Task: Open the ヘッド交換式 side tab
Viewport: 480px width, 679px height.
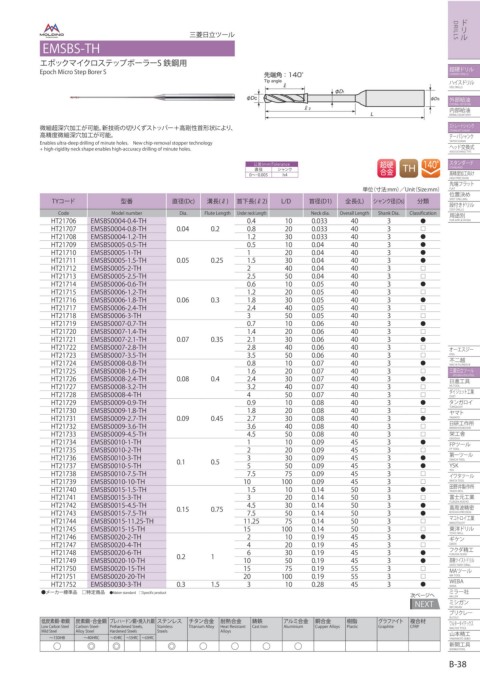Action: pos(463,148)
